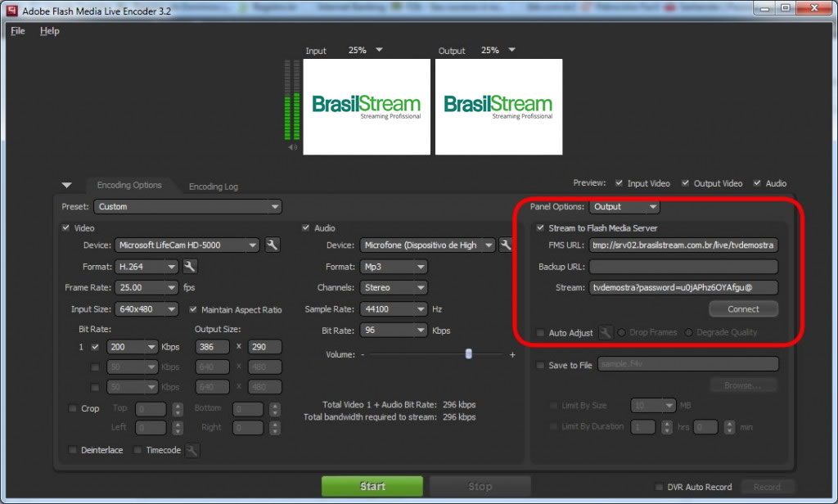838x504 pixels.
Task: Open audio device settings wrench
Action: click(x=505, y=245)
